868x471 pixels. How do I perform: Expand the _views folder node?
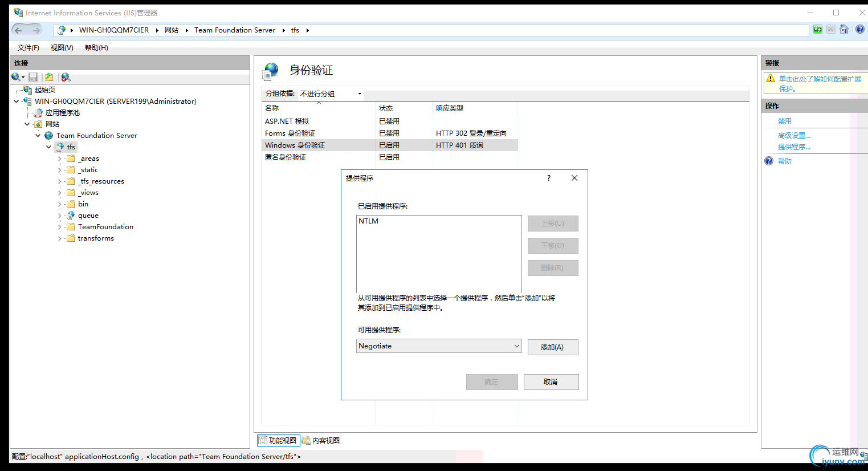[60, 193]
